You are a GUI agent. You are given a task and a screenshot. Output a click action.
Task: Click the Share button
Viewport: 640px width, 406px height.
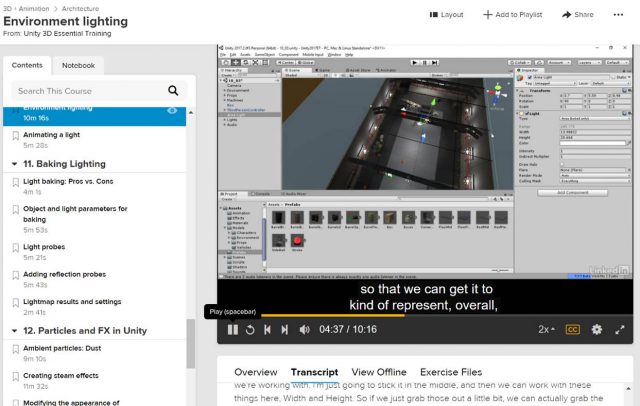pyautogui.click(x=578, y=15)
